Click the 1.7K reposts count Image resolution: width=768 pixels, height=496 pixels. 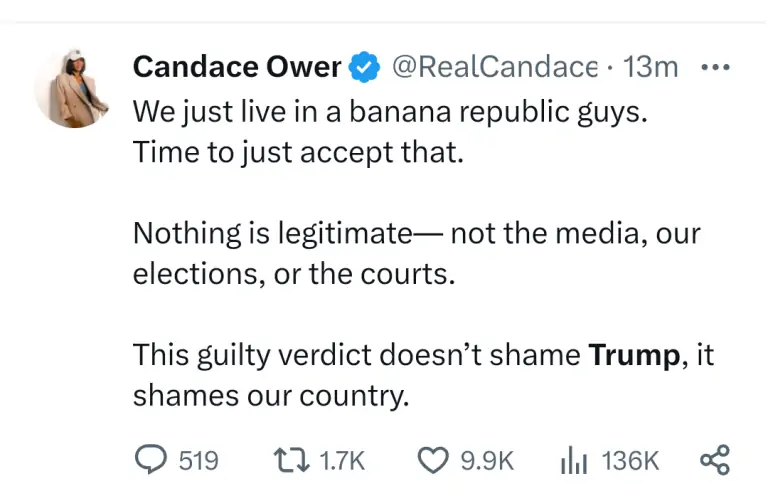(x=343, y=460)
